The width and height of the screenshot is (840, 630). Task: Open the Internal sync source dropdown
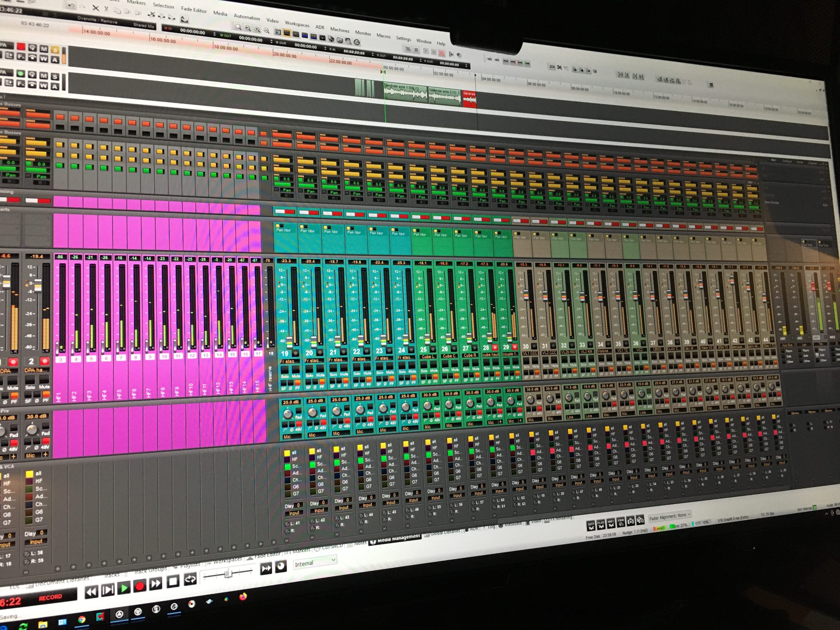315,562
